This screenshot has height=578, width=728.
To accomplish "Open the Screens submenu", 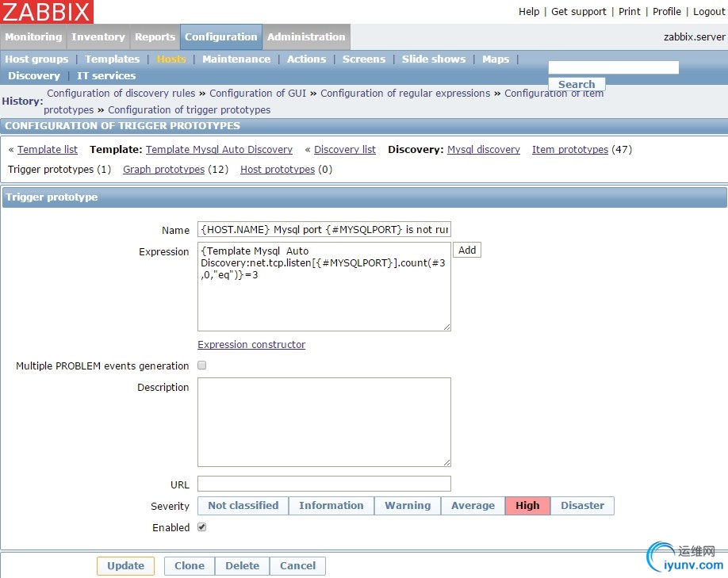I will 364,59.
